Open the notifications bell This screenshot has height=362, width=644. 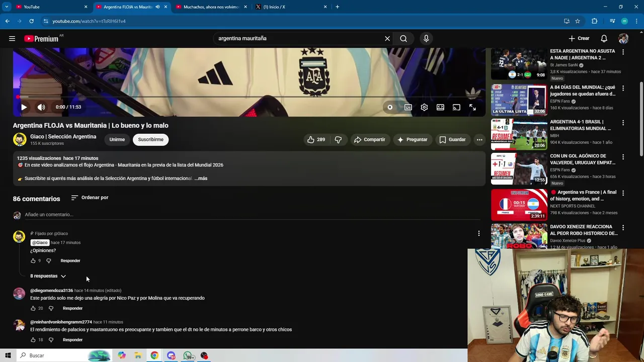point(604,38)
